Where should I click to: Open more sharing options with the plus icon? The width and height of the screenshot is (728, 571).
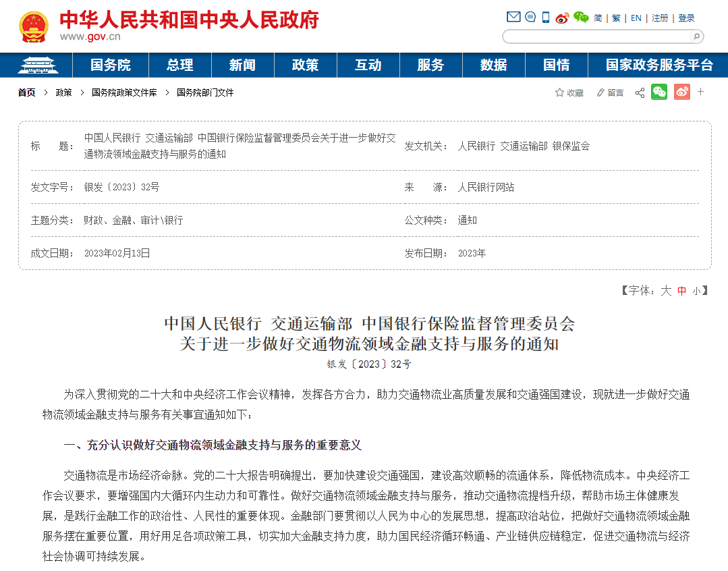pyautogui.click(x=701, y=92)
